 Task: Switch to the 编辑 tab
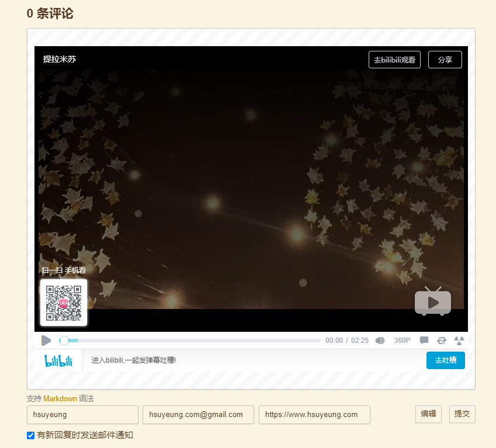coord(428,414)
